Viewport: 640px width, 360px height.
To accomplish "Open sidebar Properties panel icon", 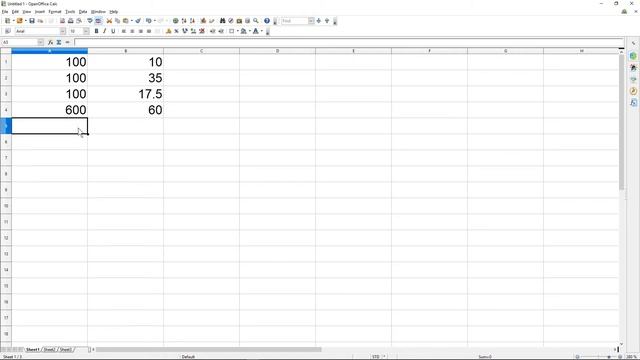I will pos(633,56).
